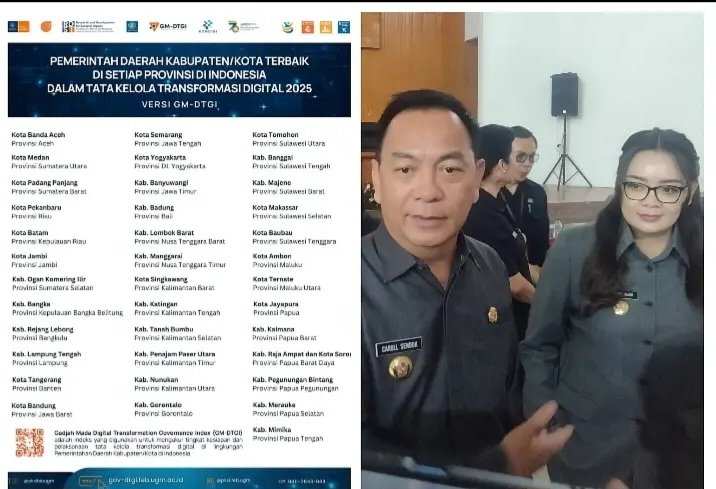Click the Komdigi logo in header

coord(207,26)
